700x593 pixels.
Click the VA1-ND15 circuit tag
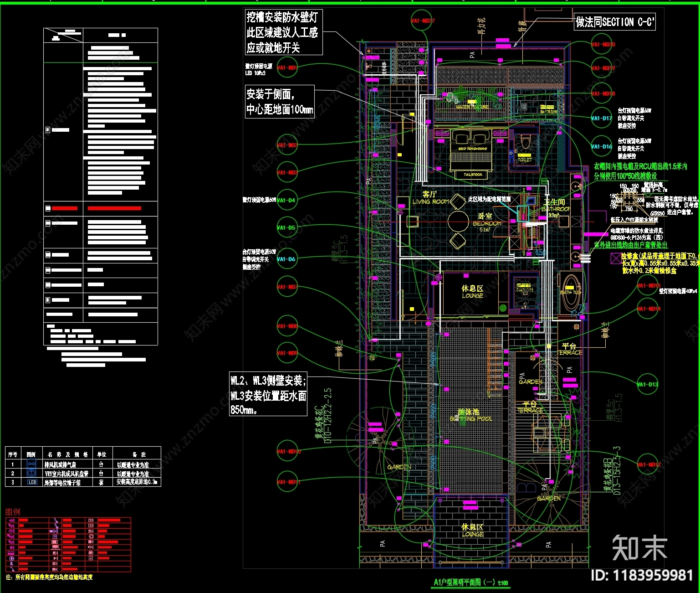coord(648,286)
